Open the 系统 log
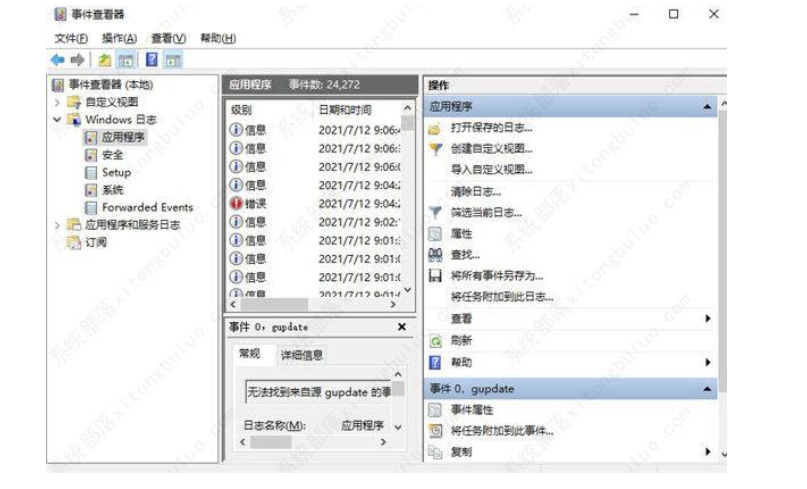The height and width of the screenshot is (489, 807). pyautogui.click(x=112, y=190)
